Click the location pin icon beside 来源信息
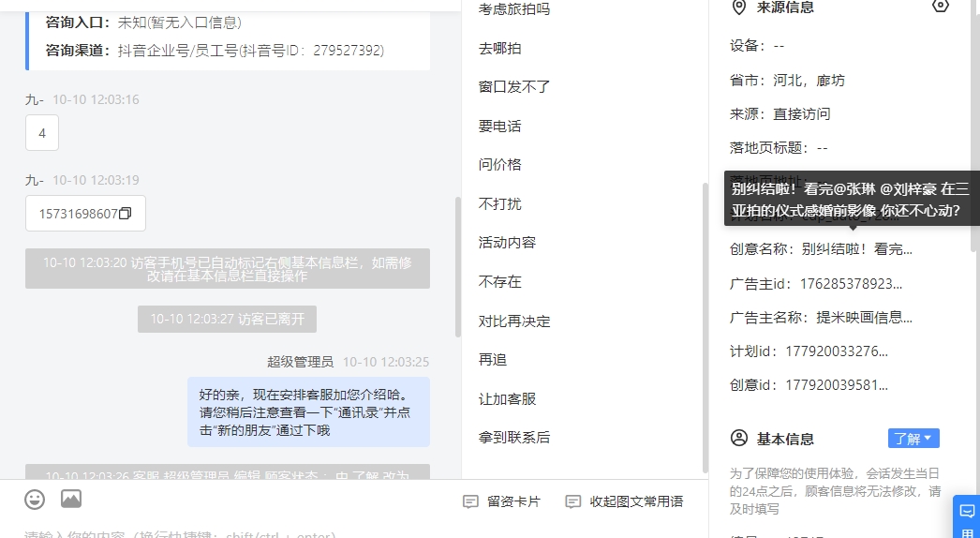Image resolution: width=980 pixels, height=538 pixels. [x=739, y=7]
